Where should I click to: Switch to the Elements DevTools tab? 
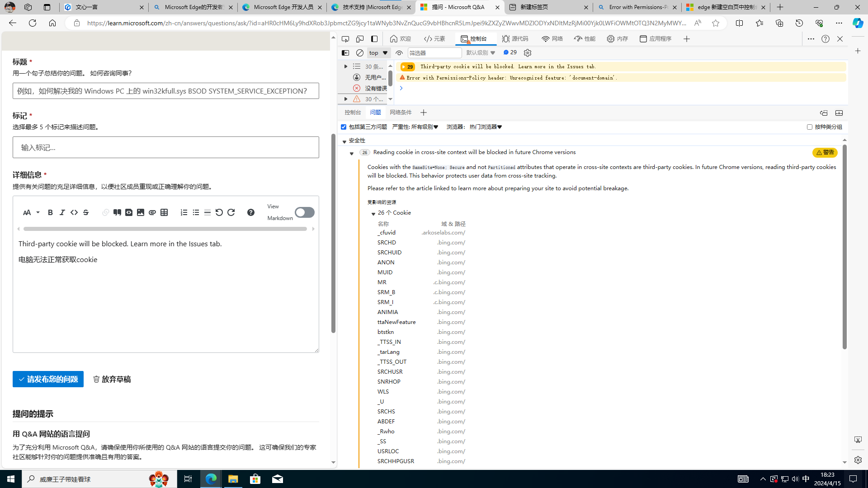pos(435,39)
